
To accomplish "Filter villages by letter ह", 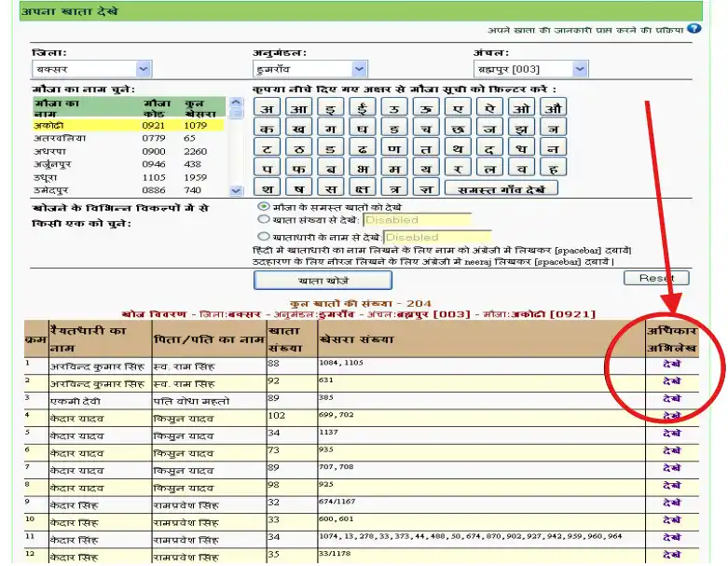I will tap(553, 168).
